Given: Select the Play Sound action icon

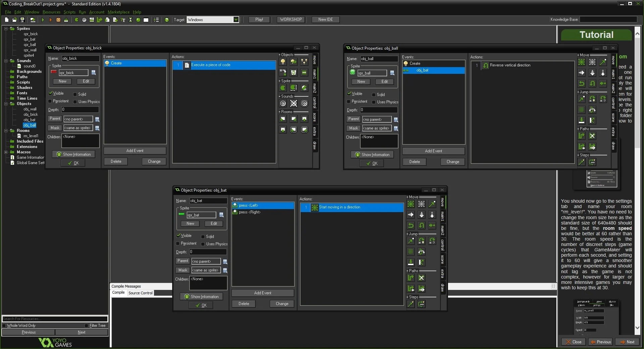Looking at the screenshot, I should [283, 103].
